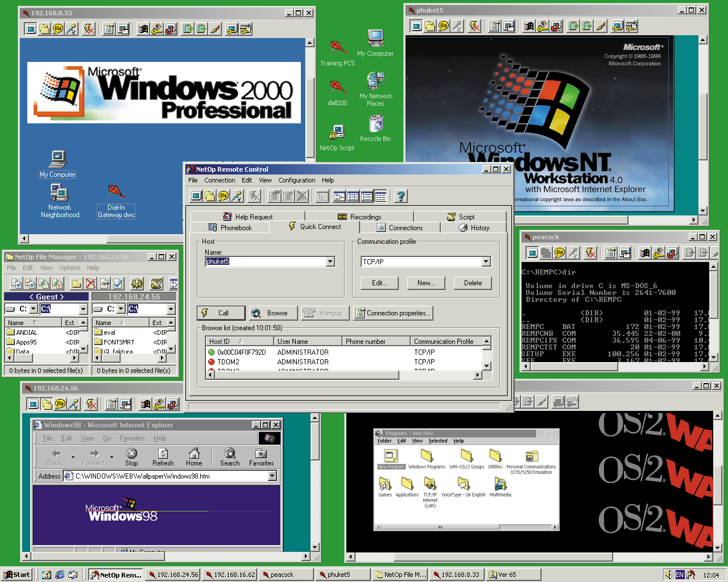Click New... communication profile button

pos(426,283)
